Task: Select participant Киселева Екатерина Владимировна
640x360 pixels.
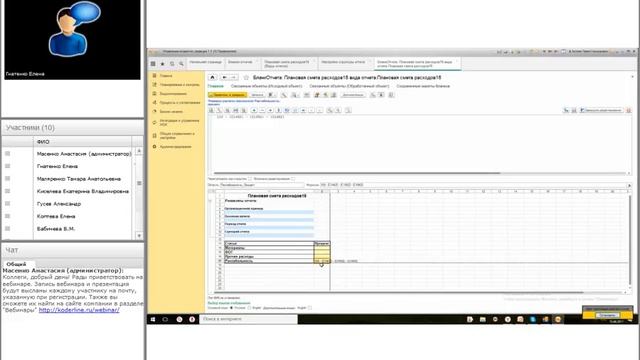Action: [83, 191]
